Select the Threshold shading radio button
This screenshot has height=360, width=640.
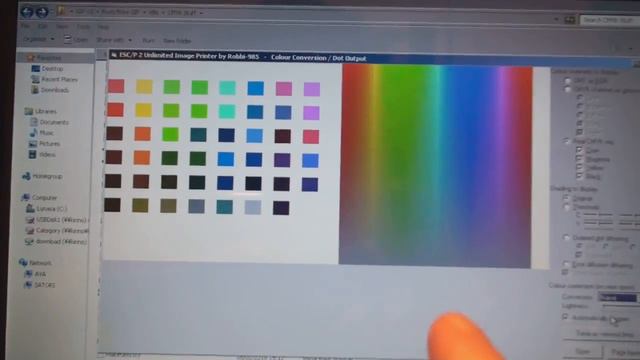[567, 207]
